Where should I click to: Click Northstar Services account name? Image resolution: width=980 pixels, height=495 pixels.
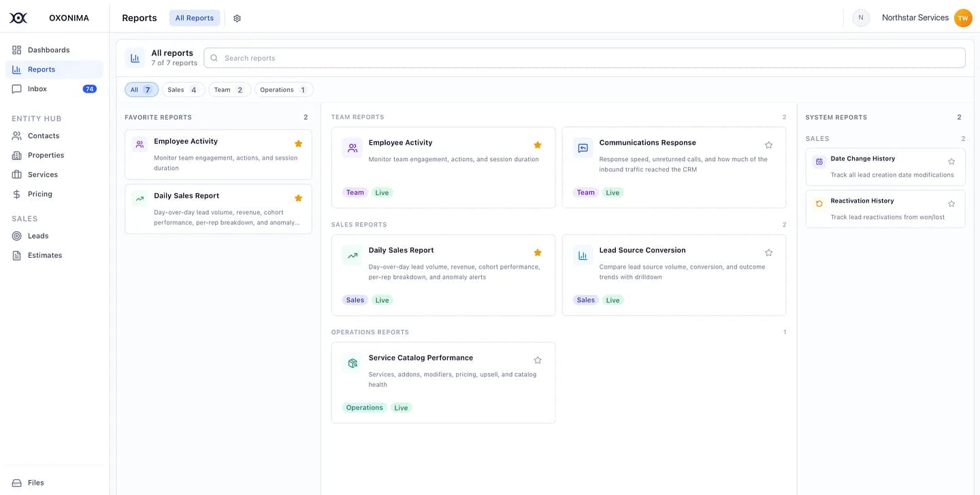[x=915, y=18]
